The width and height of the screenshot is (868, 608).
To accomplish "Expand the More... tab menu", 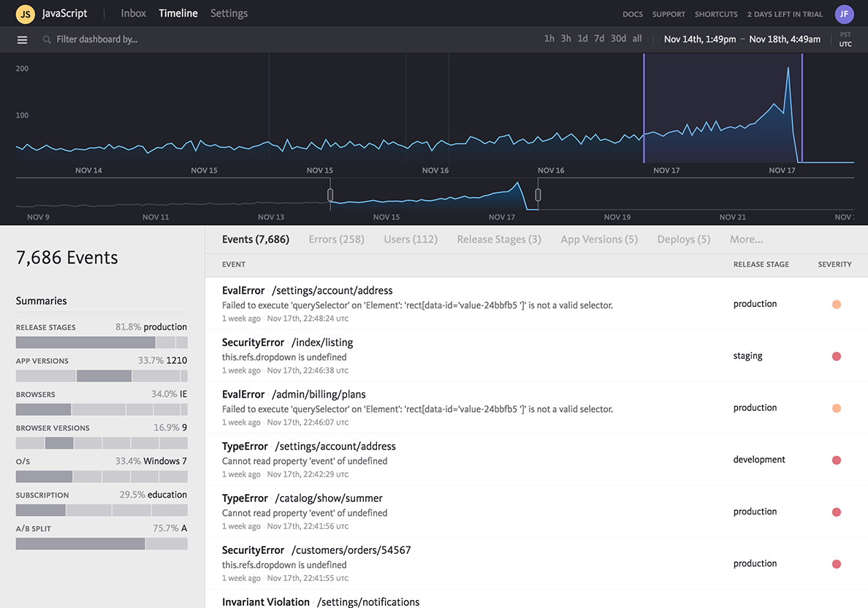I will tap(746, 239).
